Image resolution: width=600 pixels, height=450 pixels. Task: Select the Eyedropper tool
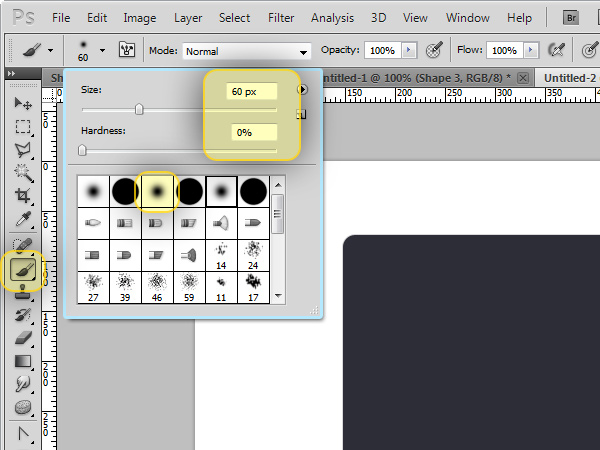[23, 219]
